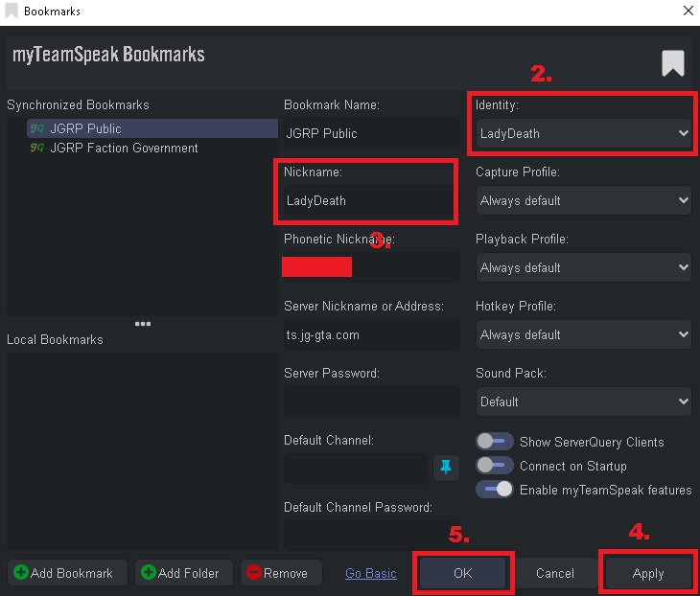Open the Identity dropdown
700x596 pixels.
[583, 133]
